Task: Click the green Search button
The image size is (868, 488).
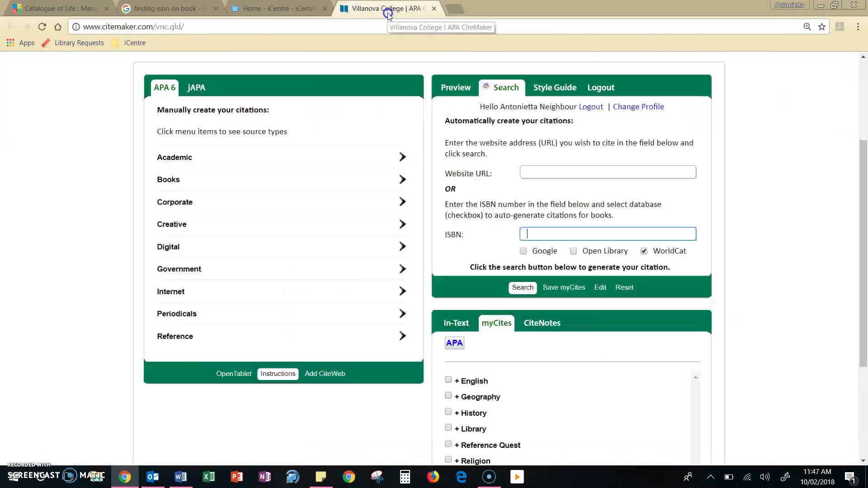Action: tap(522, 287)
